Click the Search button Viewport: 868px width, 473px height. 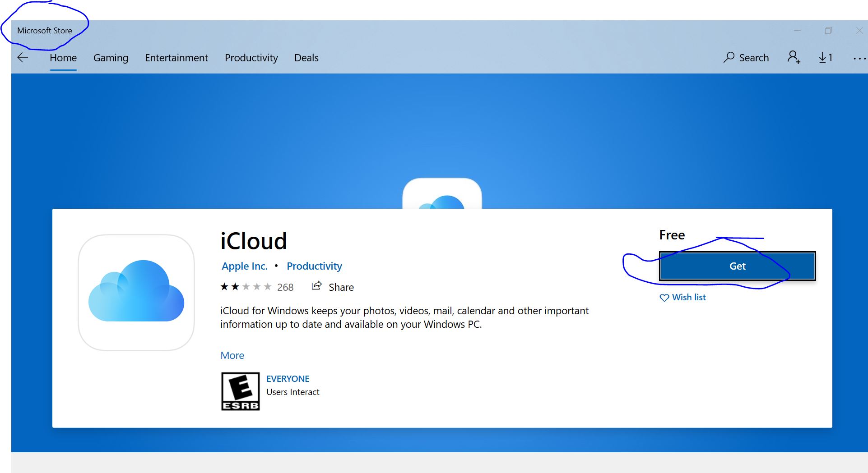[746, 58]
